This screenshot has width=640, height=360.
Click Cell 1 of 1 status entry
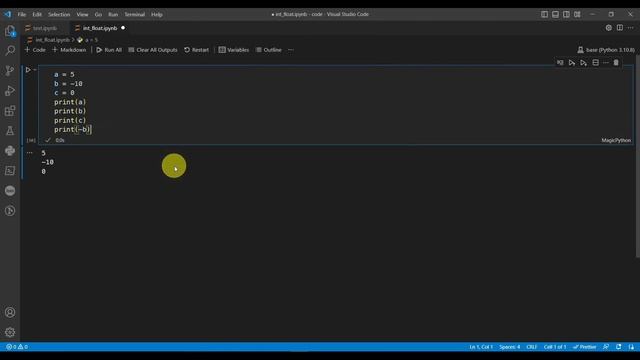coord(555,347)
